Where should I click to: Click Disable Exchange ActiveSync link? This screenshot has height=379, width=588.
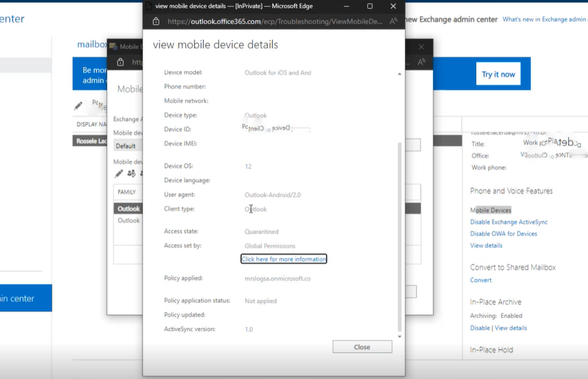[508, 222]
